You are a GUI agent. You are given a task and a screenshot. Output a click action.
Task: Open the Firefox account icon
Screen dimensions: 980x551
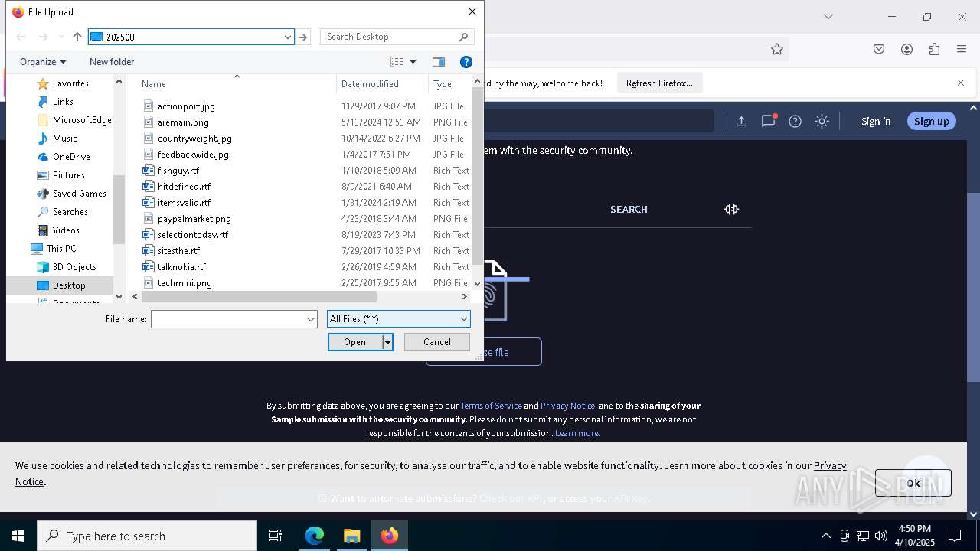pos(906,49)
